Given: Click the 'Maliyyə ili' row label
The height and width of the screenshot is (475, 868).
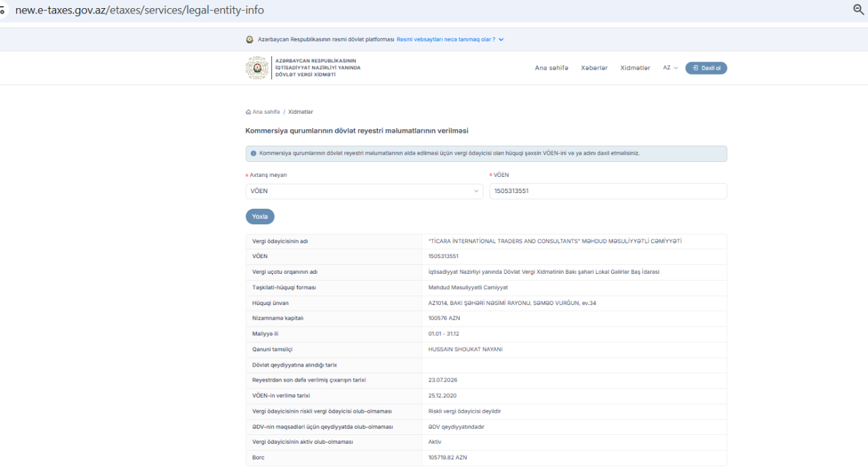Looking at the screenshot, I should coord(265,334).
